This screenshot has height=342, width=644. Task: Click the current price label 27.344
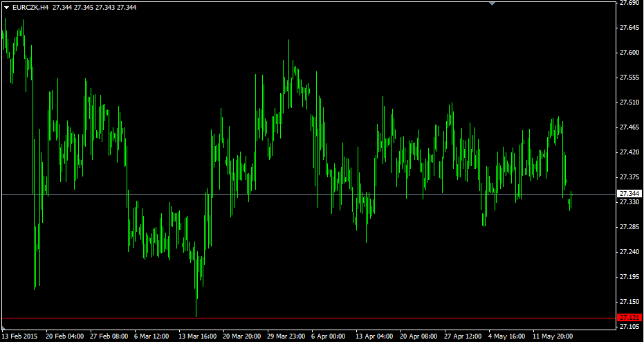(x=629, y=194)
